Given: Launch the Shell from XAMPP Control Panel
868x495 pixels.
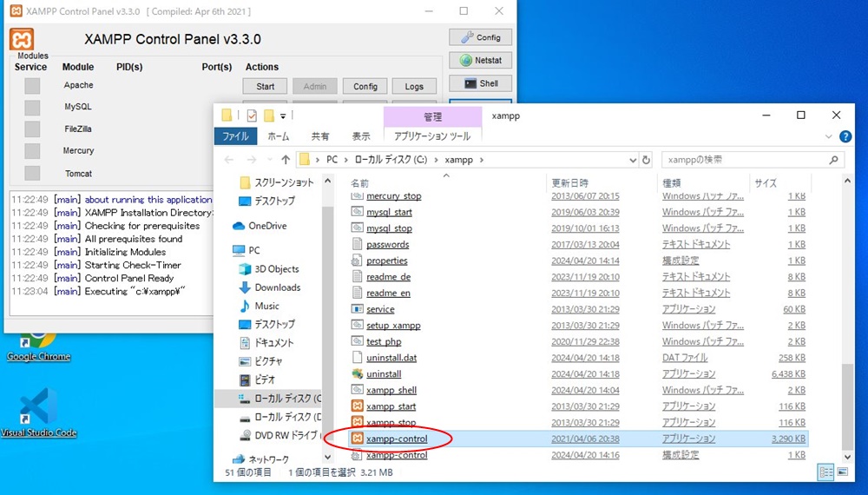Looking at the screenshot, I should click(x=480, y=83).
